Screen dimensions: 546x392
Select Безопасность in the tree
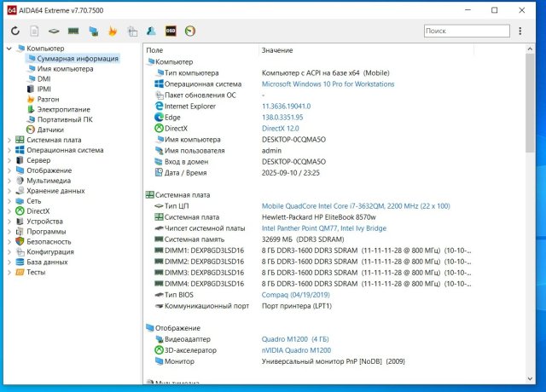point(49,242)
